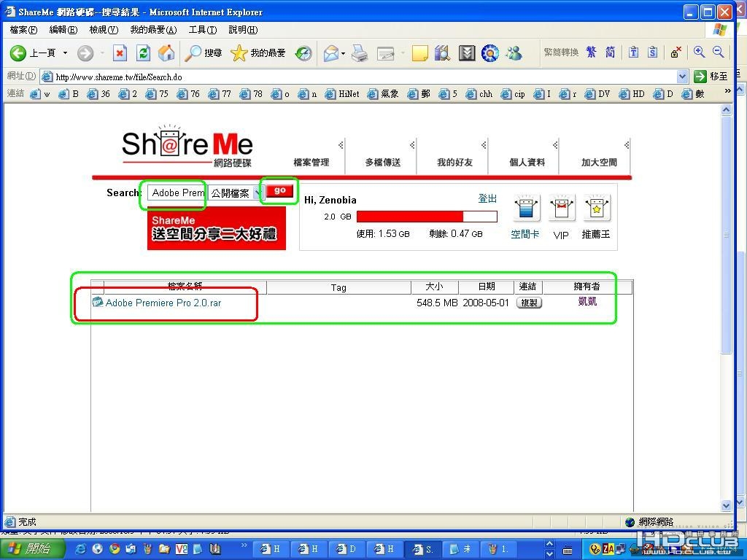Stop page loading with red X icon
747x560 pixels.
(x=120, y=52)
